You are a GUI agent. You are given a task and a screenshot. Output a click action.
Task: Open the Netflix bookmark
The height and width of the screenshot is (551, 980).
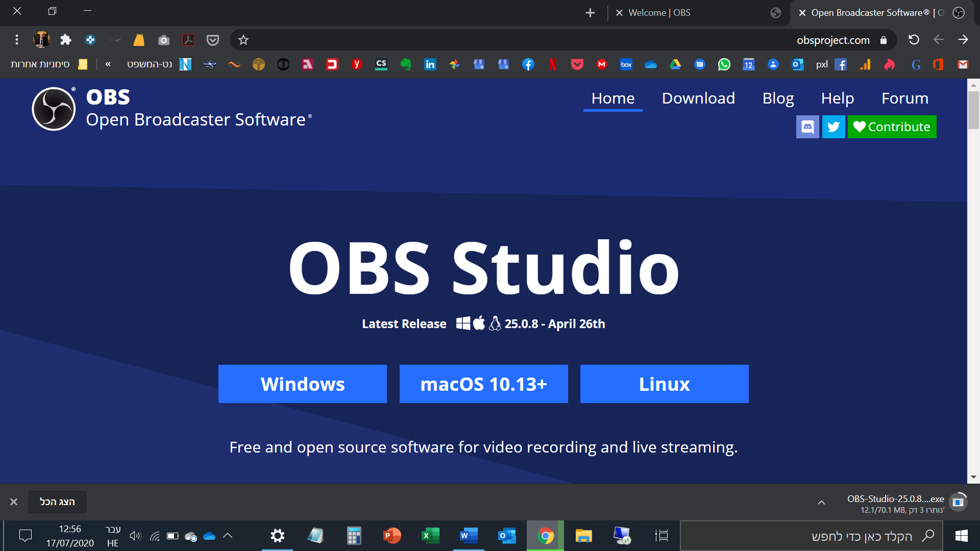pyautogui.click(x=553, y=64)
